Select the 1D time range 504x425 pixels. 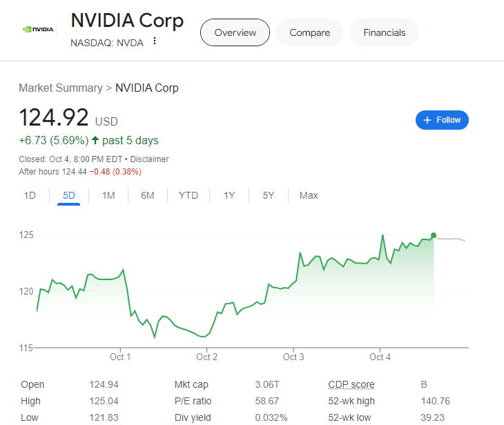(x=30, y=195)
